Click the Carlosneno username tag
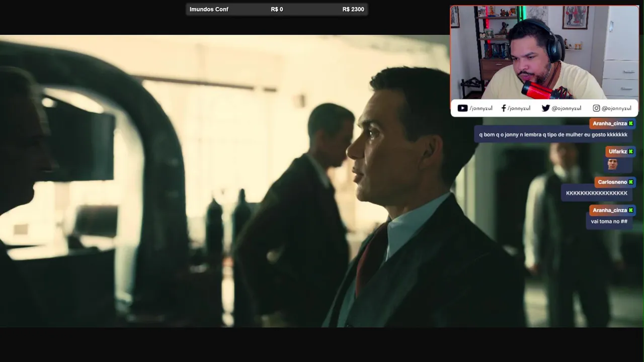This screenshot has width=644, height=362. pyautogui.click(x=615, y=182)
